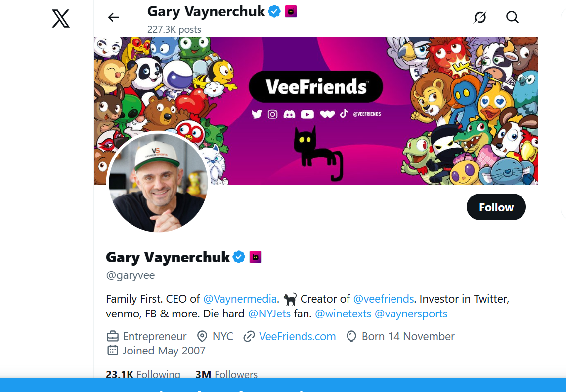Open the @Vaynermedia profile link
This screenshot has height=392, width=566.
coord(240,299)
